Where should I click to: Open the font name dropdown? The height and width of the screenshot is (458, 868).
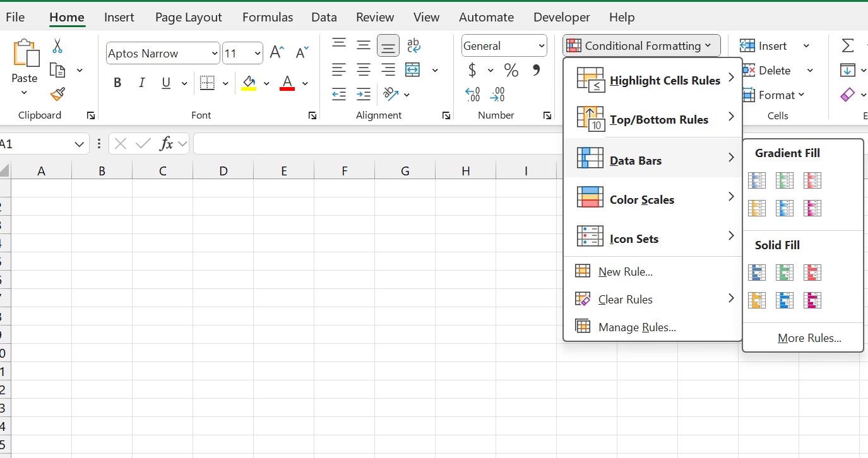(x=214, y=54)
